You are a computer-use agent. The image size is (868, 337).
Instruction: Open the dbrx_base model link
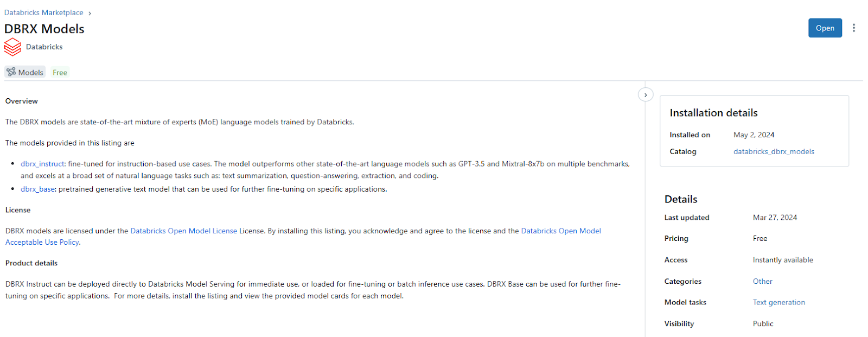(38, 189)
